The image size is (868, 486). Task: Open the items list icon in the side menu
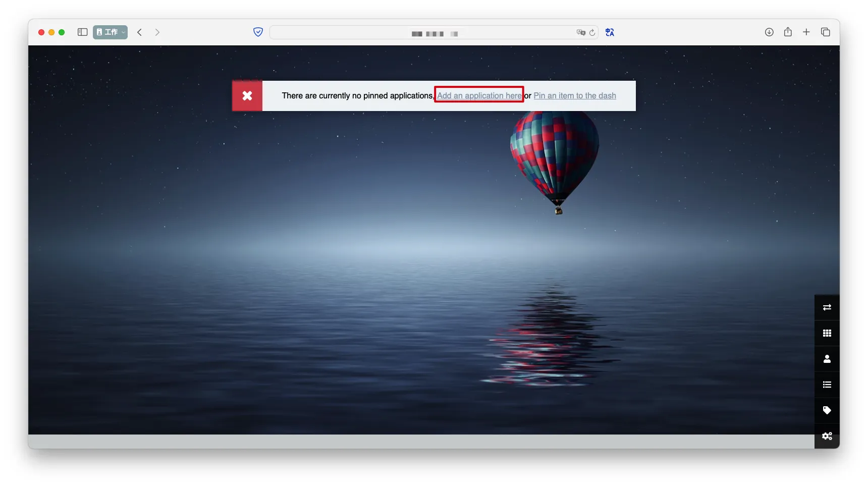point(827,385)
